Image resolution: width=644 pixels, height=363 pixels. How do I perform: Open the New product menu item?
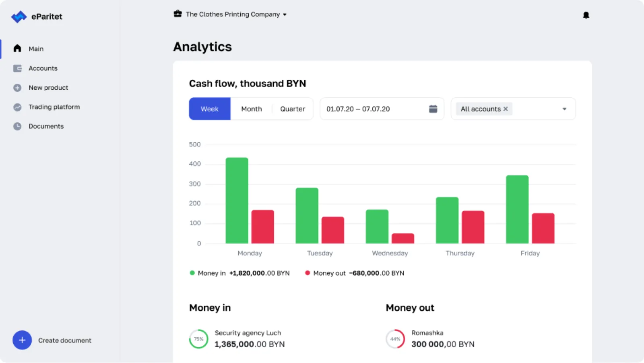pyautogui.click(x=48, y=88)
